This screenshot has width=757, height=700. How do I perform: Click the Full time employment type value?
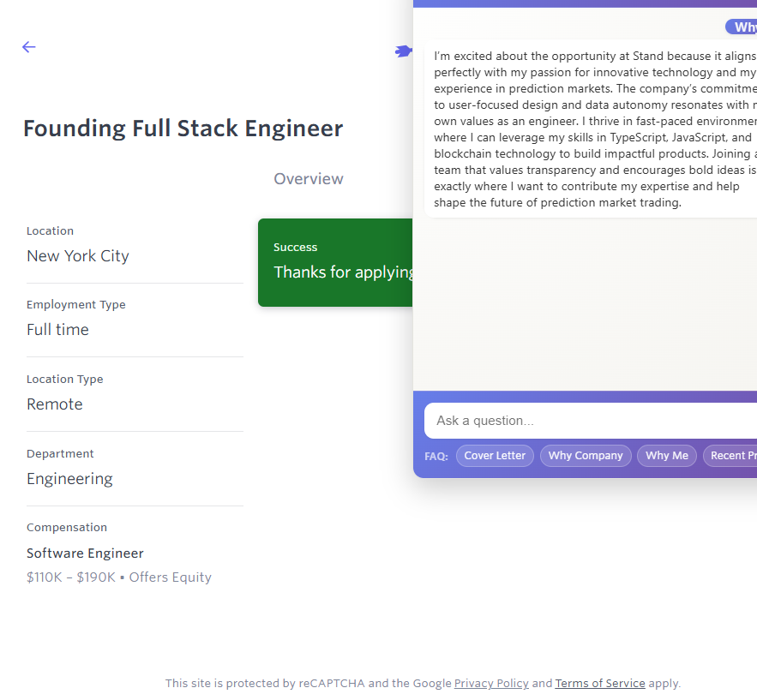pos(57,330)
